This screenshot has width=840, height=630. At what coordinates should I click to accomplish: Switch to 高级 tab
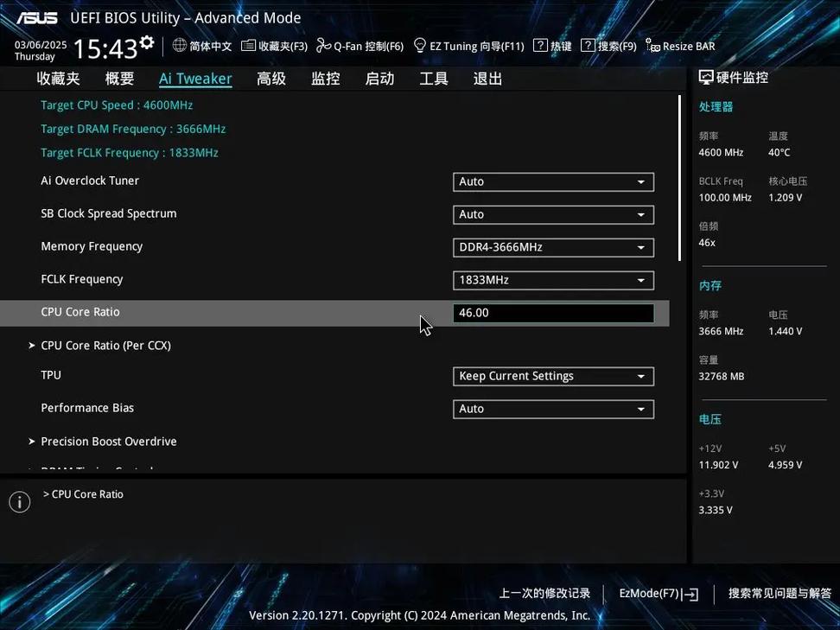tap(271, 79)
